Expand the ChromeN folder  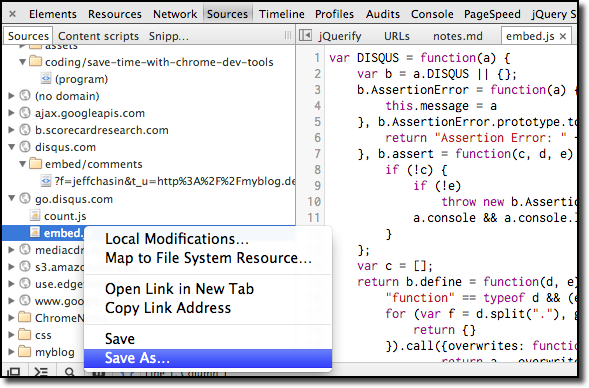[11, 317]
